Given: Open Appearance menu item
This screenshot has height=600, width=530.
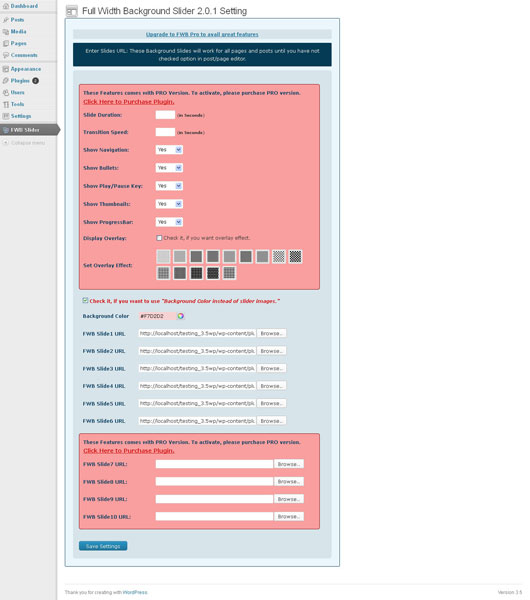Looking at the screenshot, I should coord(26,69).
